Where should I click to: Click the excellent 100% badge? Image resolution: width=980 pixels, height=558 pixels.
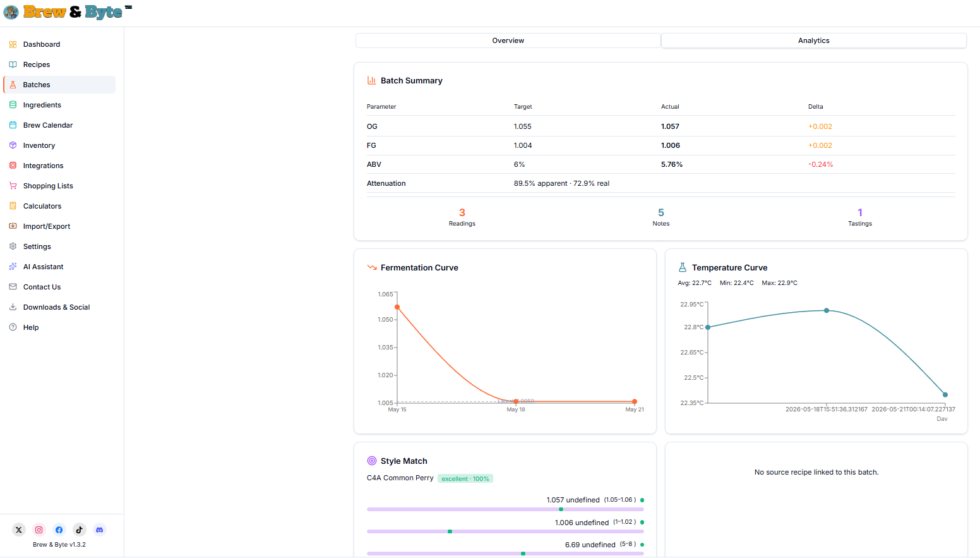click(465, 478)
